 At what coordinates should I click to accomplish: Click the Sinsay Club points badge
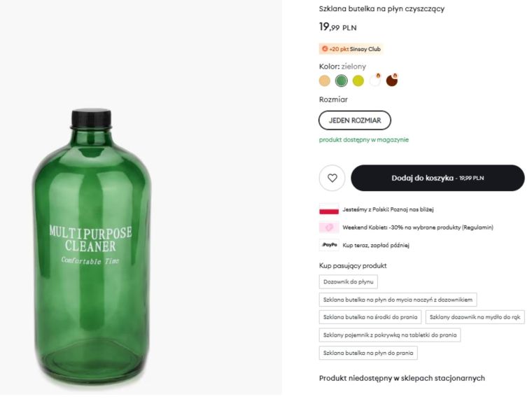351,49
